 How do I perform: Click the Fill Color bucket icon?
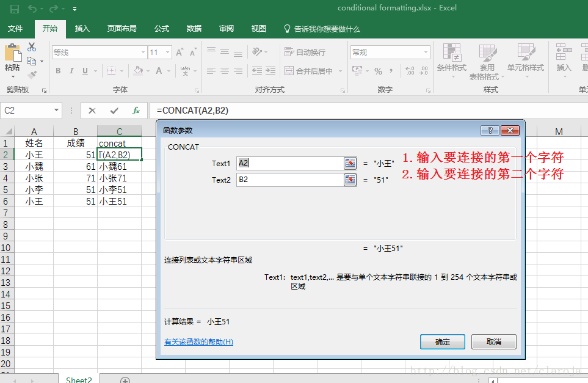point(139,70)
